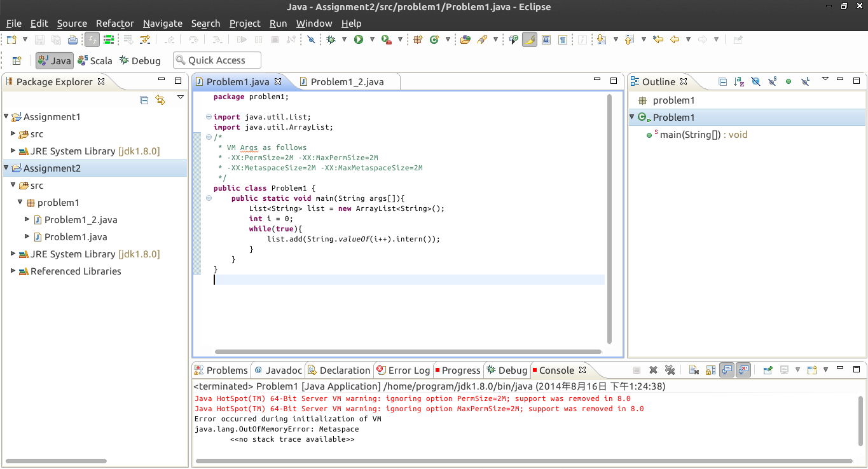Click the Print toolbar icon
Screen dimensions: 868x469
(72, 39)
